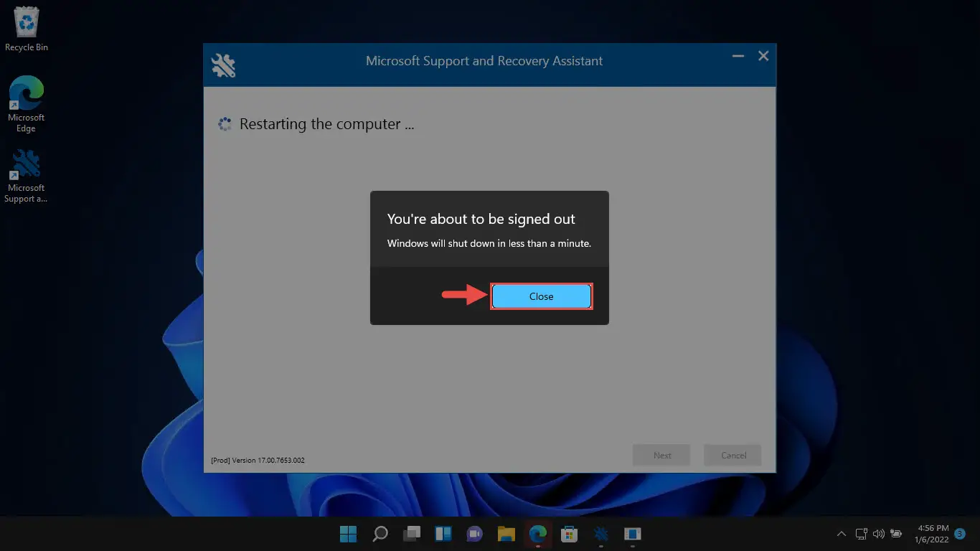The height and width of the screenshot is (551, 980).
Task: Open the volume tray icon
Action: coord(879,534)
